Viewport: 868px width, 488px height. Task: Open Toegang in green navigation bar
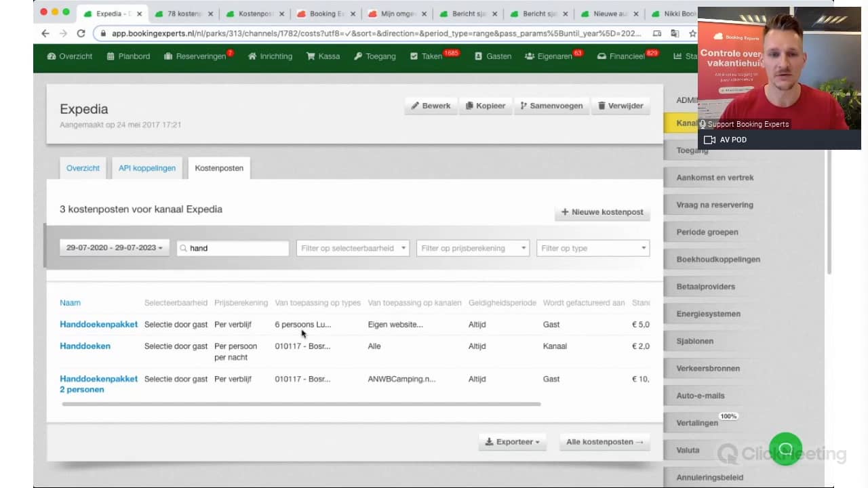point(374,56)
